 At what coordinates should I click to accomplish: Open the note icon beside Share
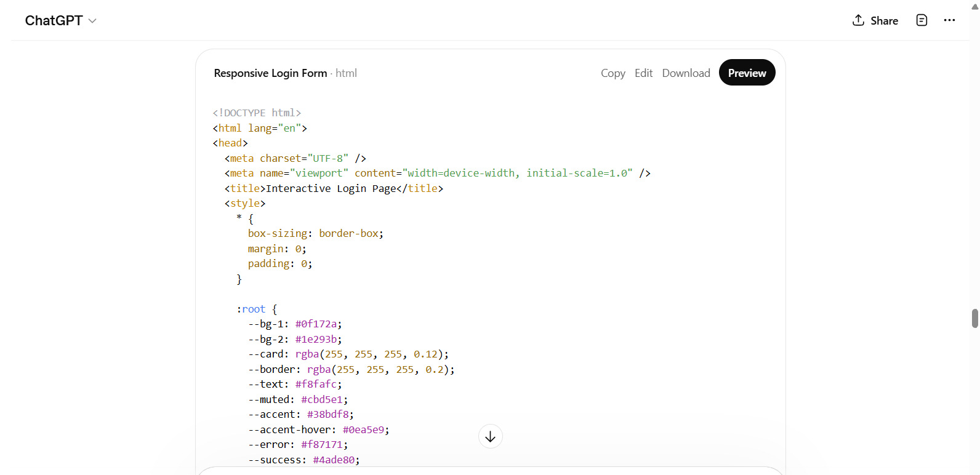922,20
